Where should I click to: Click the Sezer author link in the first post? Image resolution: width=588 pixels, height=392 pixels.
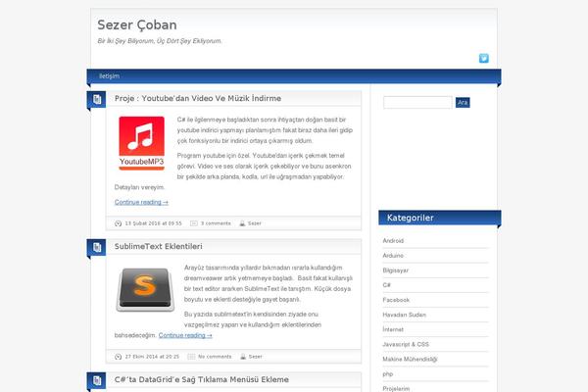254,223
